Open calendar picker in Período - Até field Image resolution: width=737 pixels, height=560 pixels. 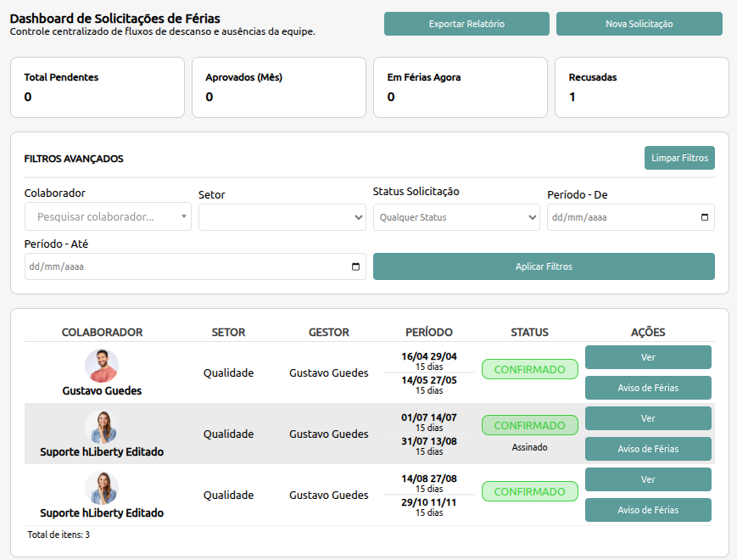coord(355,266)
